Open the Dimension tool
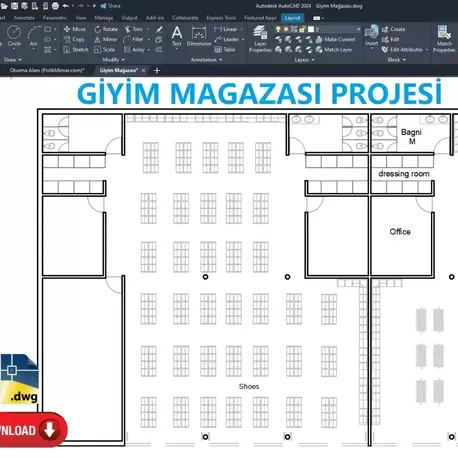The image size is (458, 458). (x=199, y=36)
